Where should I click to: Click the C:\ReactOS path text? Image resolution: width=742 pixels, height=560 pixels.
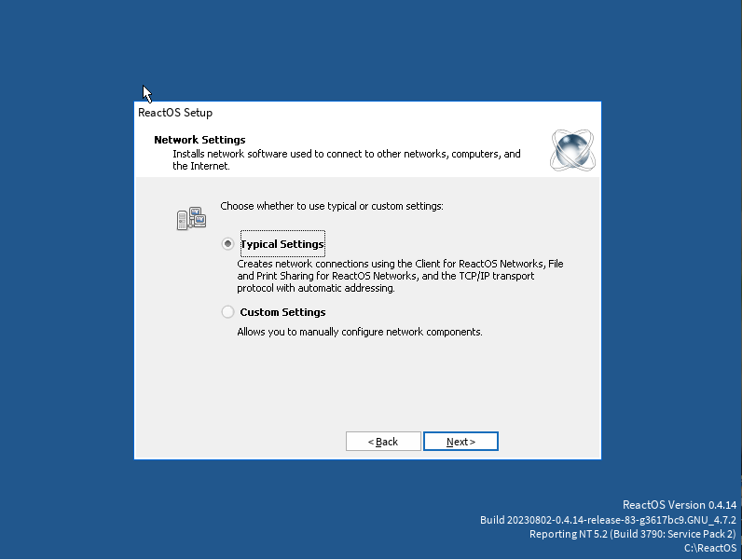click(710, 548)
